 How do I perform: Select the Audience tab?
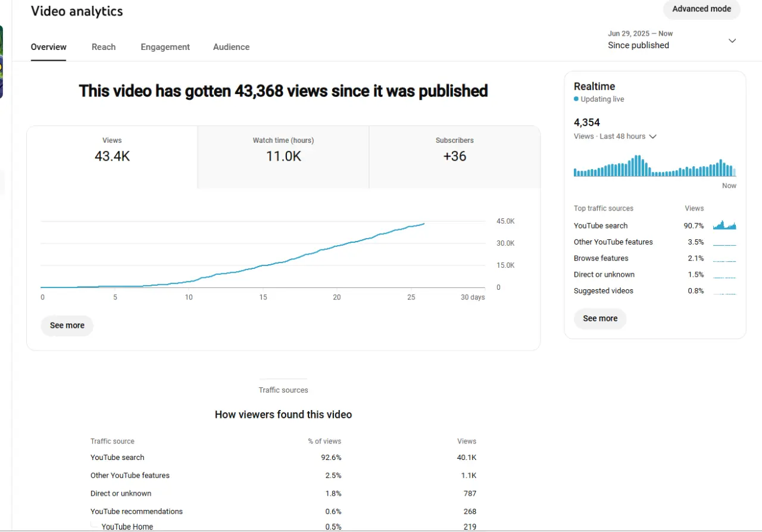[231, 47]
